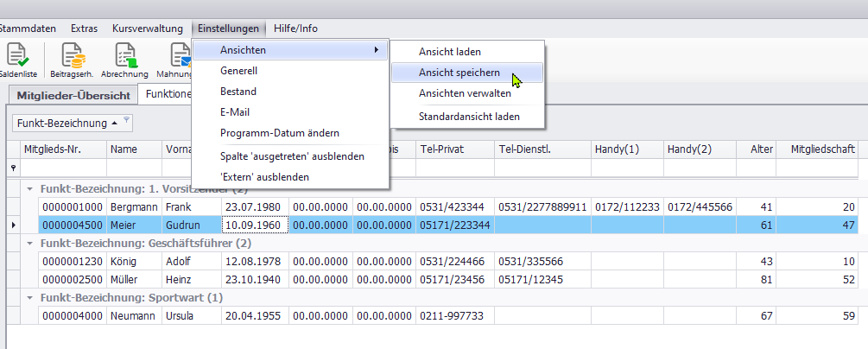Select the Neumann Ursula row
Viewport: 868px width, 349px height.
[x=345, y=316]
